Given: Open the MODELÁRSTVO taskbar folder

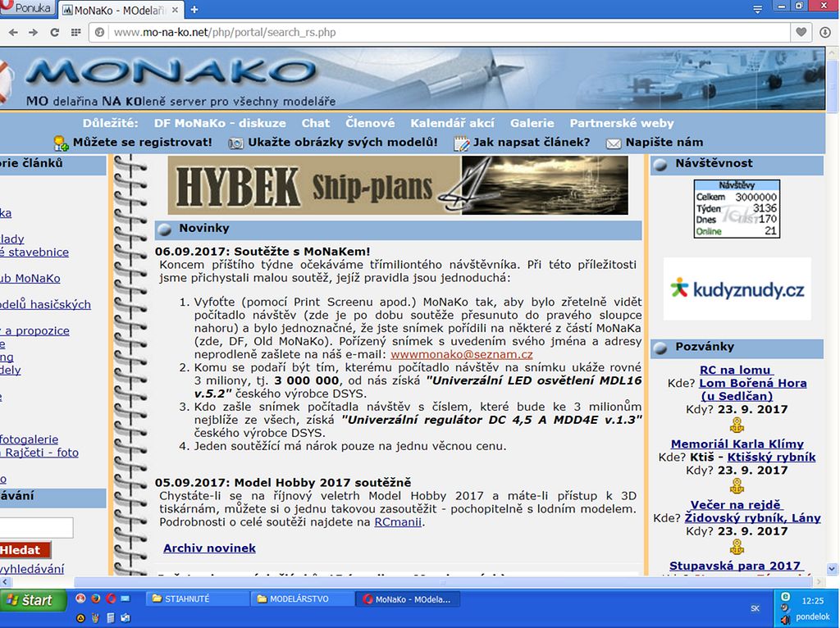Looking at the screenshot, I should coord(299,599).
